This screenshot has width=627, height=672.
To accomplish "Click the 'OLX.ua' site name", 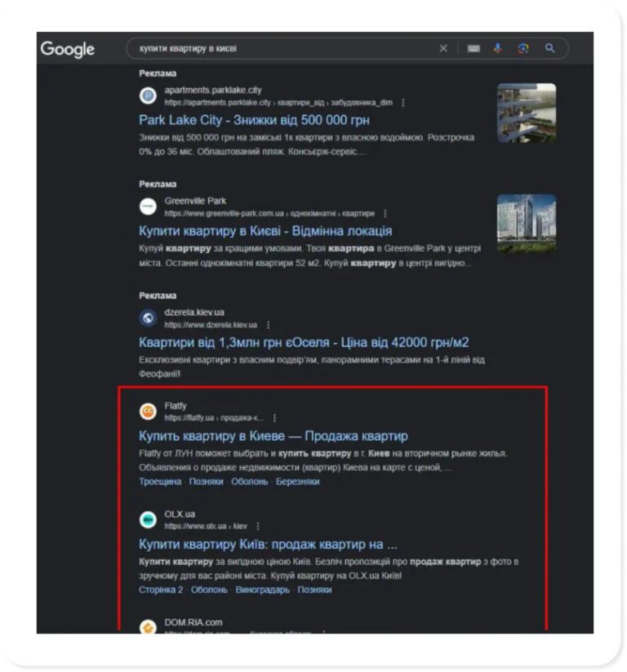I will 180,514.
